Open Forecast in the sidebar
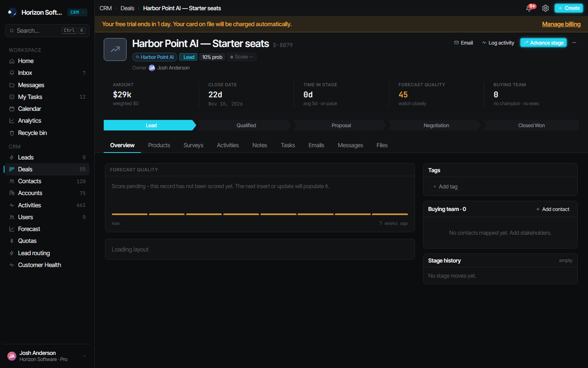This screenshot has width=588, height=368. point(47,229)
